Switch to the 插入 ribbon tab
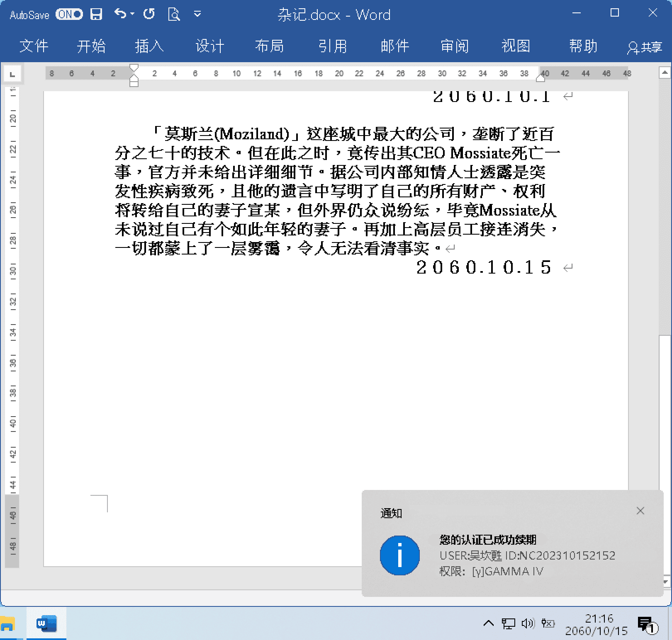The height and width of the screenshot is (640, 672). click(x=149, y=46)
